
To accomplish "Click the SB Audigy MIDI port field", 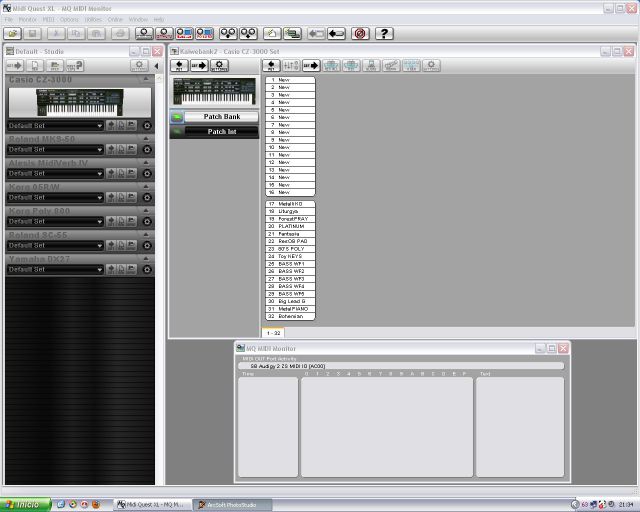I will click(401, 366).
